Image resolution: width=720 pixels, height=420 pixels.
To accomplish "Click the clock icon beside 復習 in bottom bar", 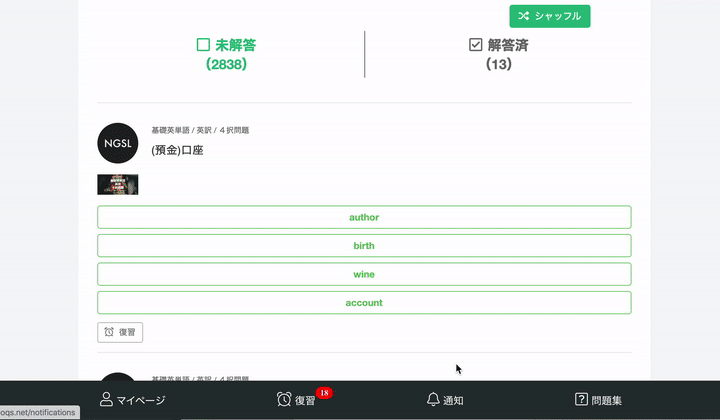I will tap(285, 400).
